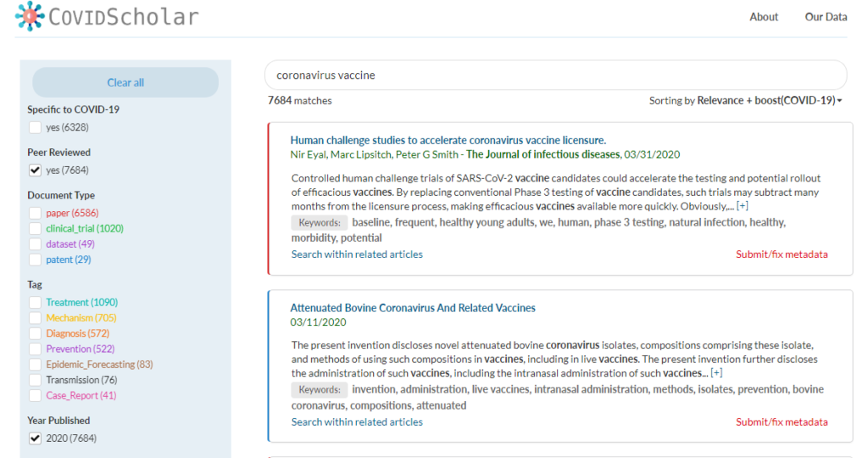Click Submit/fix metadata on first result
Screen dimensions: 868x458
pyautogui.click(x=782, y=254)
